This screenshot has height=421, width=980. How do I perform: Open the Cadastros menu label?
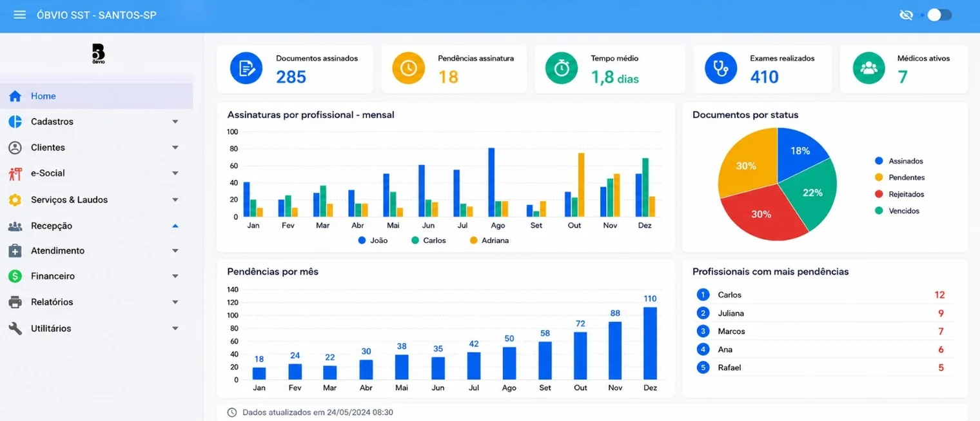point(52,122)
